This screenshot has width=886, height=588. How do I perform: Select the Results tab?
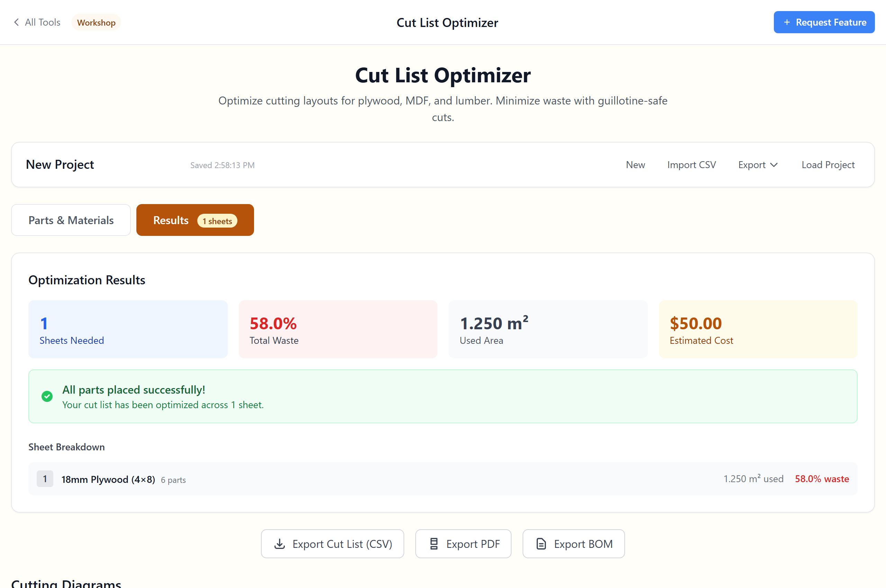point(171,220)
